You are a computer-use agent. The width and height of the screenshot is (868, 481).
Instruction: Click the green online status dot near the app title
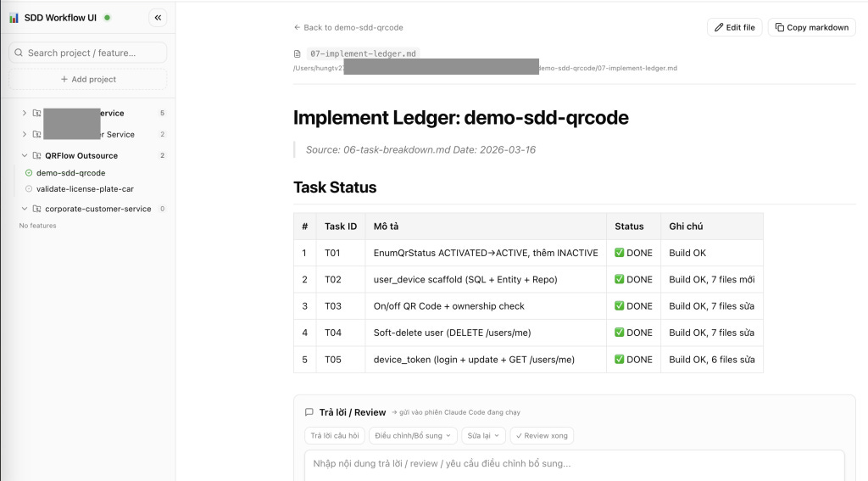point(108,18)
